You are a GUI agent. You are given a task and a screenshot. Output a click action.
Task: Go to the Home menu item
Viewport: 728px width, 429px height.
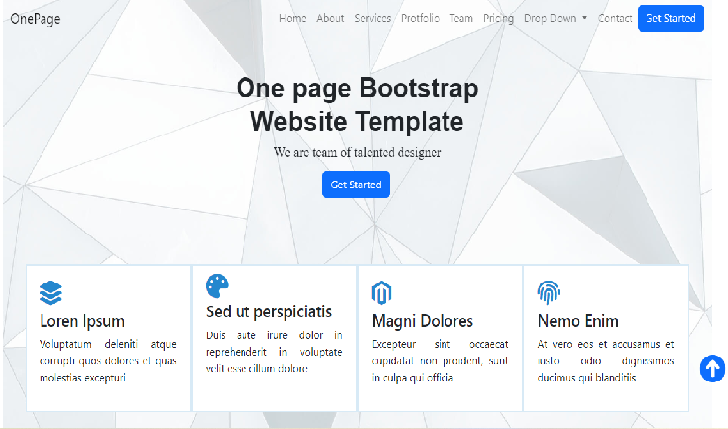(x=292, y=18)
